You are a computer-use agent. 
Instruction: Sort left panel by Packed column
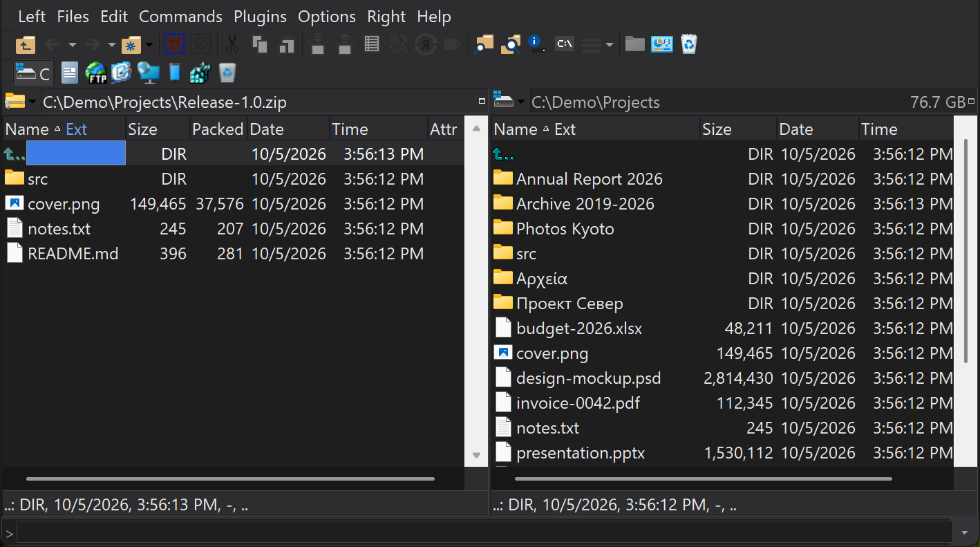[218, 129]
